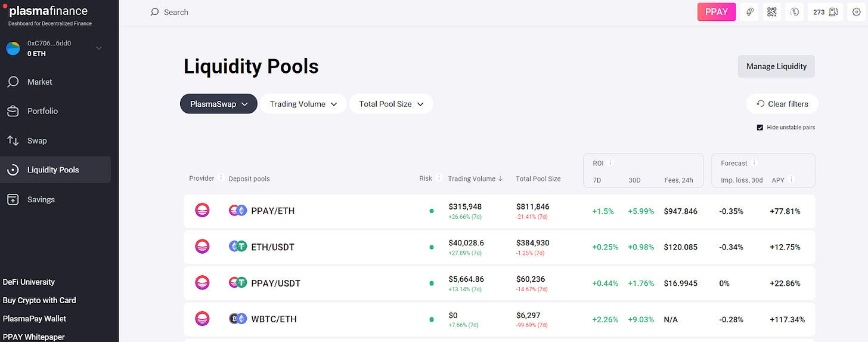
Task: Click Manage Liquidity button
Action: pyautogui.click(x=776, y=66)
